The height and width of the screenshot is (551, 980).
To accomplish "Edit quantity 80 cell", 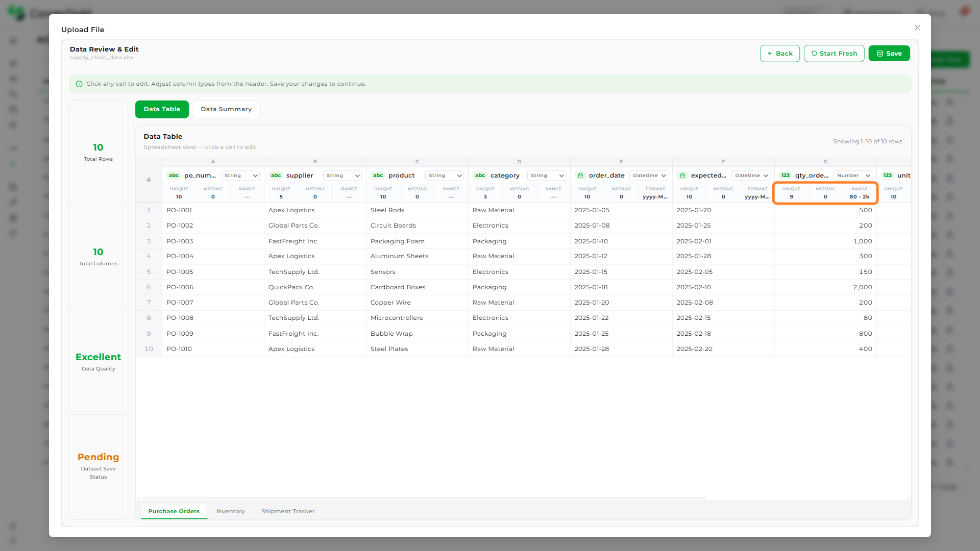I will click(825, 318).
